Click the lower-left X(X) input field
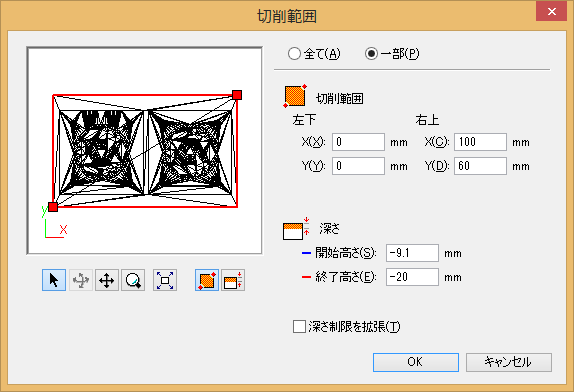This screenshot has height=392, width=574. (x=358, y=142)
